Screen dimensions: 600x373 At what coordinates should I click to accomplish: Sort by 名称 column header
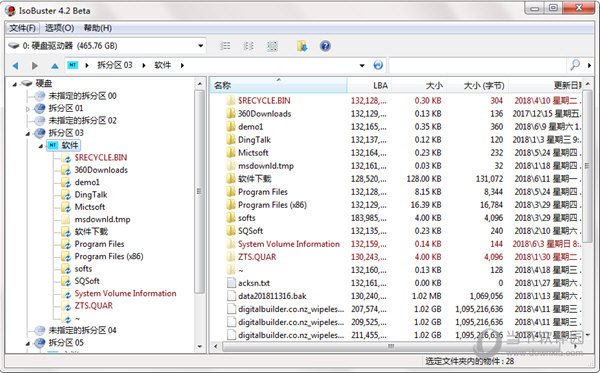point(278,85)
